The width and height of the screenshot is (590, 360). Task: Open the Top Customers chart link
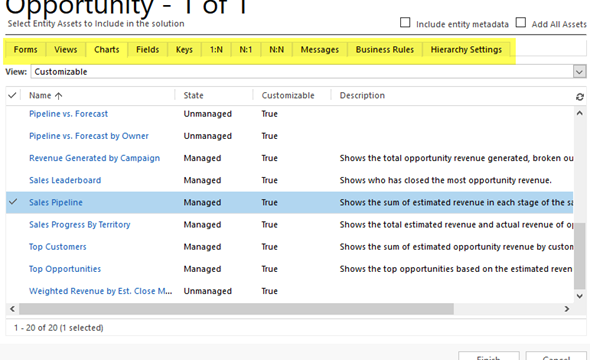point(58,247)
